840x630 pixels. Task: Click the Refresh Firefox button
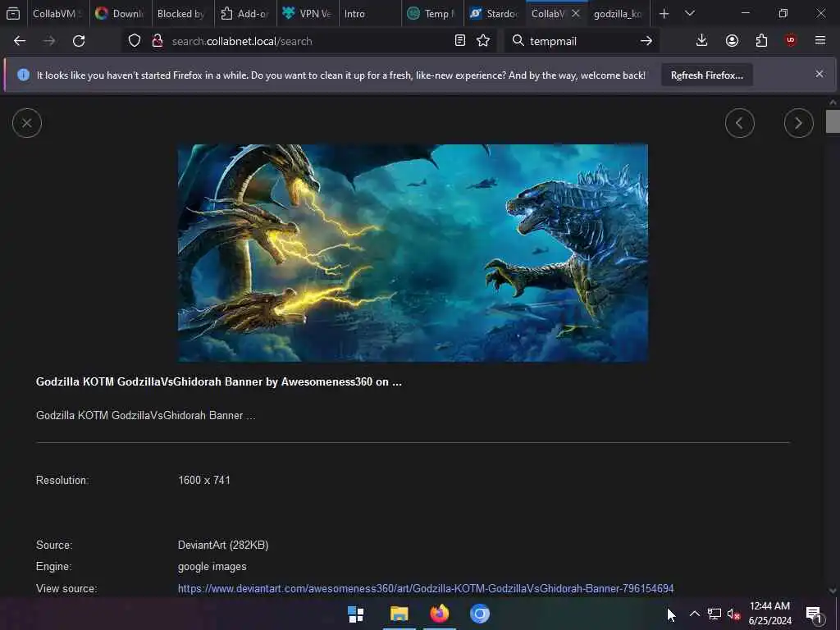tap(706, 75)
